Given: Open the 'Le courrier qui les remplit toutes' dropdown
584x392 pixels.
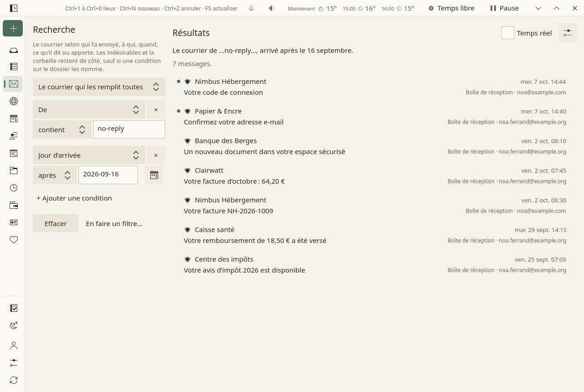Looking at the screenshot, I should (x=99, y=87).
